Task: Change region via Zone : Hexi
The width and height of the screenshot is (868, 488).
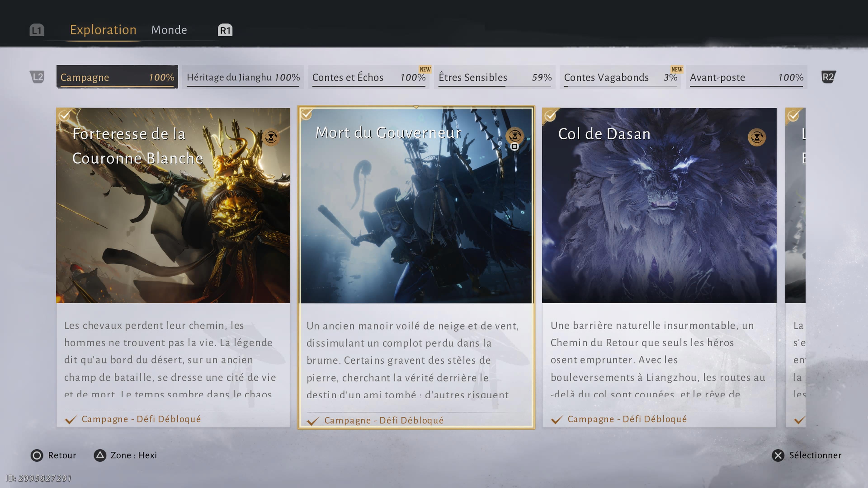Action: [125, 455]
